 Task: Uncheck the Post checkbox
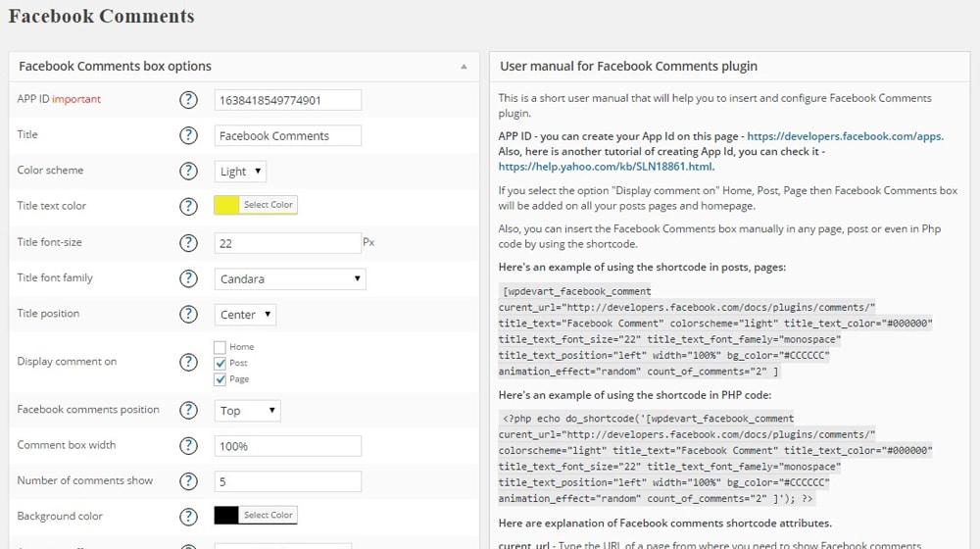220,364
